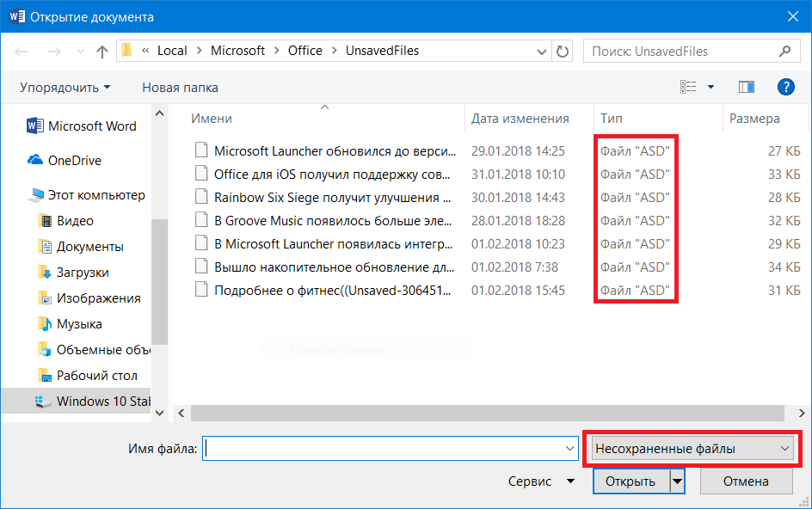This screenshot has height=509, width=812.
Task: Select Microsoft in the address path
Action: point(237,51)
